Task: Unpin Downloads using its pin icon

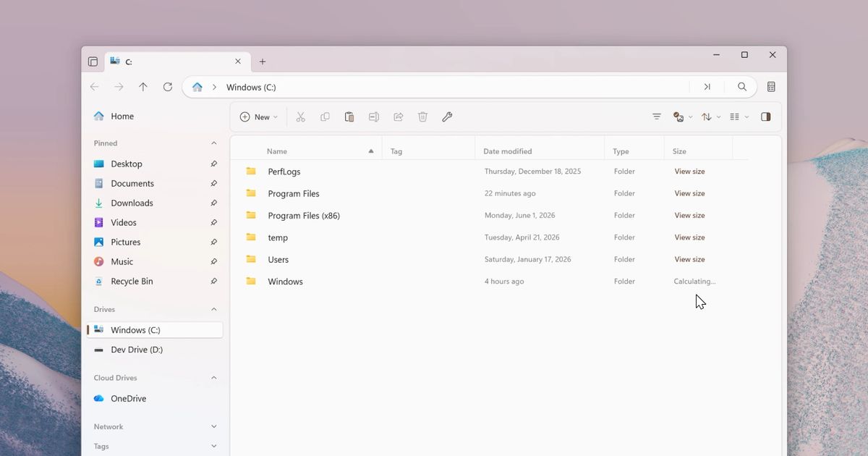Action: (x=214, y=203)
